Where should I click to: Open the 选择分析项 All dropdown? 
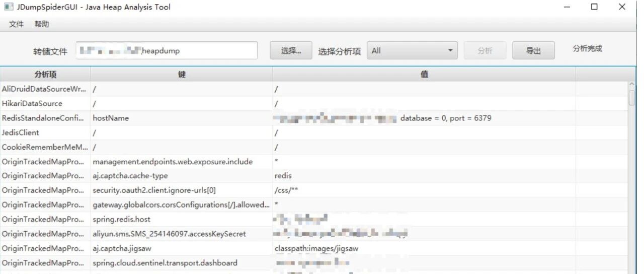coord(412,50)
